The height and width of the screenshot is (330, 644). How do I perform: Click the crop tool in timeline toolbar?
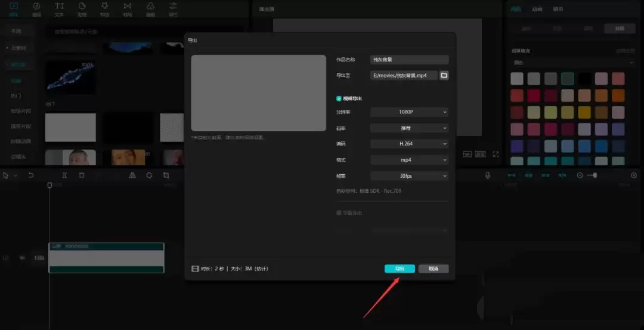(166, 175)
